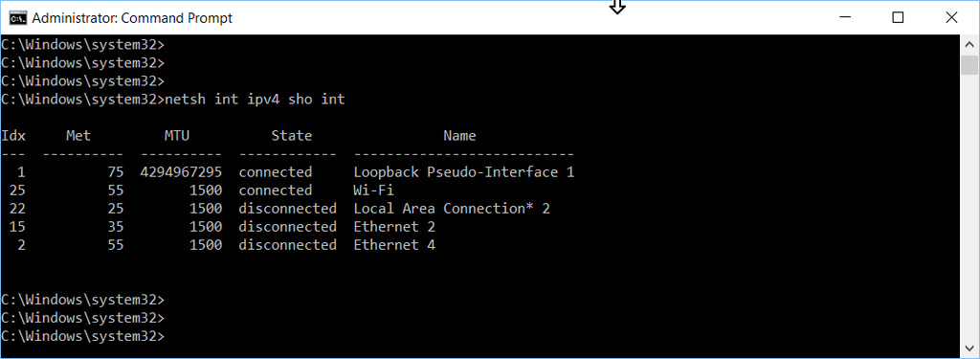The height and width of the screenshot is (359, 980).
Task: Click the Ethernet 2 interface name
Action: 394,226
